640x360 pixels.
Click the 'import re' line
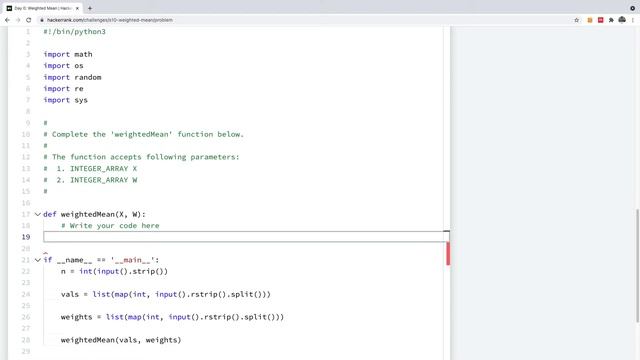point(63,89)
